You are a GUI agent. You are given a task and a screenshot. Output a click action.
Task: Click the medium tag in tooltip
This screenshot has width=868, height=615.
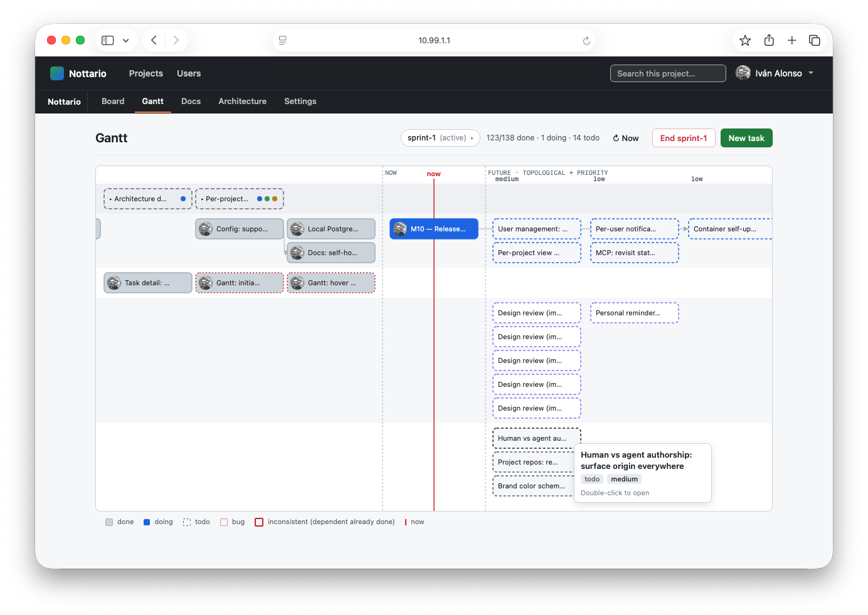(624, 479)
